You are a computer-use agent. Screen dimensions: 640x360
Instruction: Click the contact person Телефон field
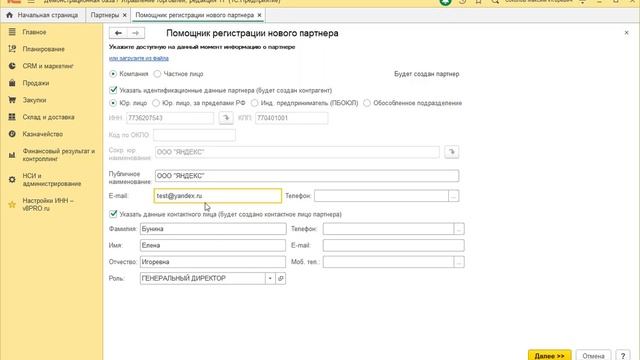[x=389, y=229]
